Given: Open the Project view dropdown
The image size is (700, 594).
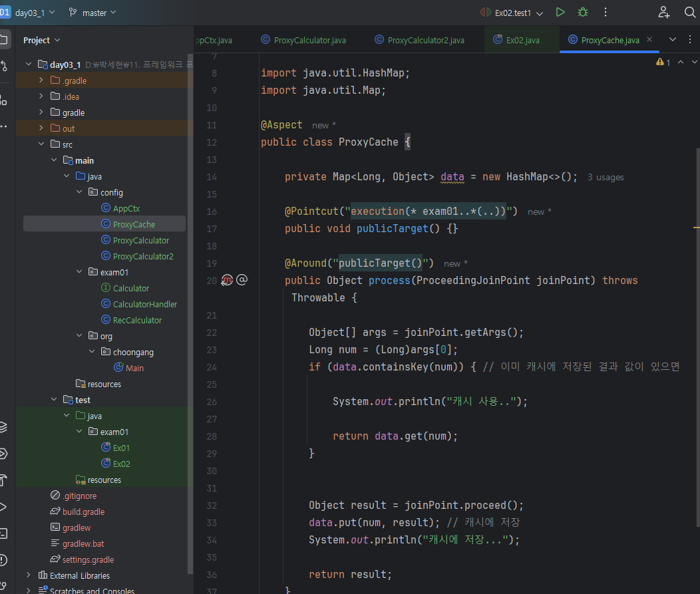Looking at the screenshot, I should 41,40.
